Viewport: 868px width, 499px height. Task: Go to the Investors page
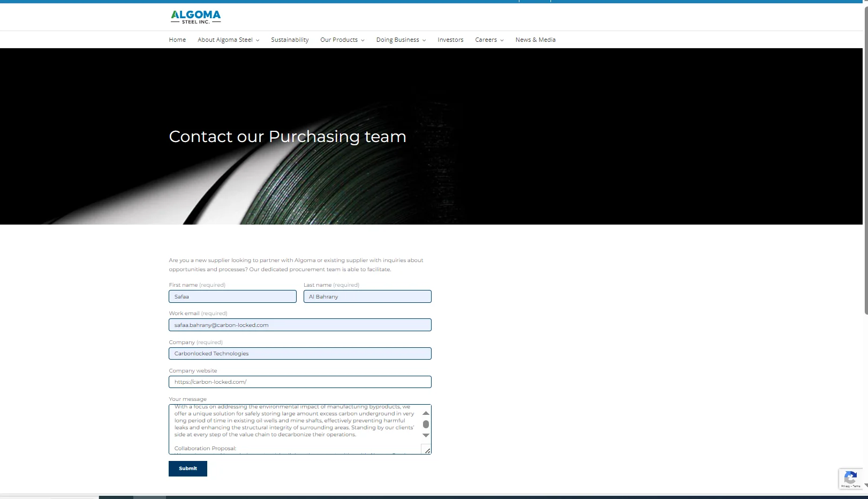pyautogui.click(x=450, y=40)
